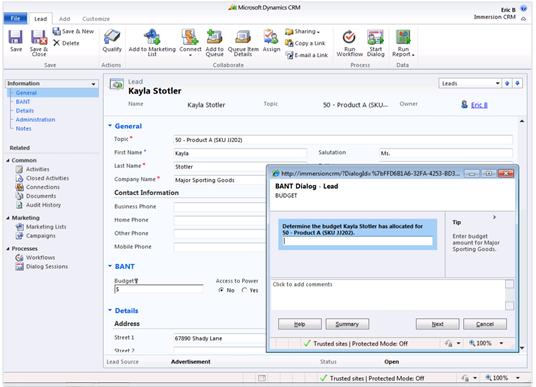This screenshot has height=387, width=536.
Task: Go to previous lead record arrow
Action: (x=507, y=83)
